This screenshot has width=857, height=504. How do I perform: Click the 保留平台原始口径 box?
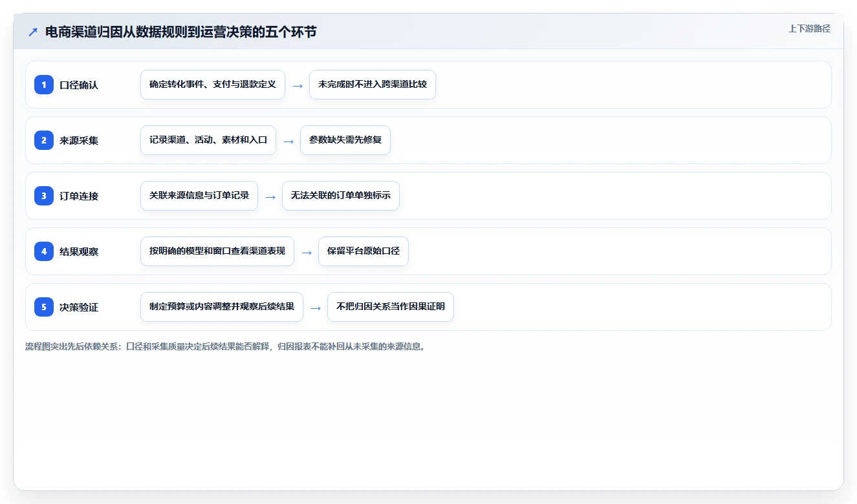pyautogui.click(x=363, y=251)
